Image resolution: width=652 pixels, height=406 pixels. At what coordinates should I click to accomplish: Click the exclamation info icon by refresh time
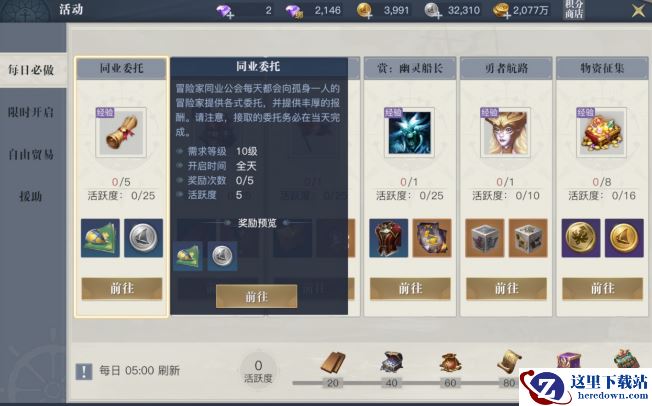(x=84, y=371)
